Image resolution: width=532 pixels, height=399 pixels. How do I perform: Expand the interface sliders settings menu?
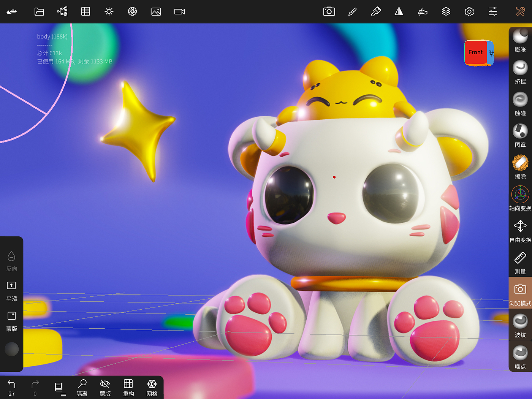coord(492,12)
